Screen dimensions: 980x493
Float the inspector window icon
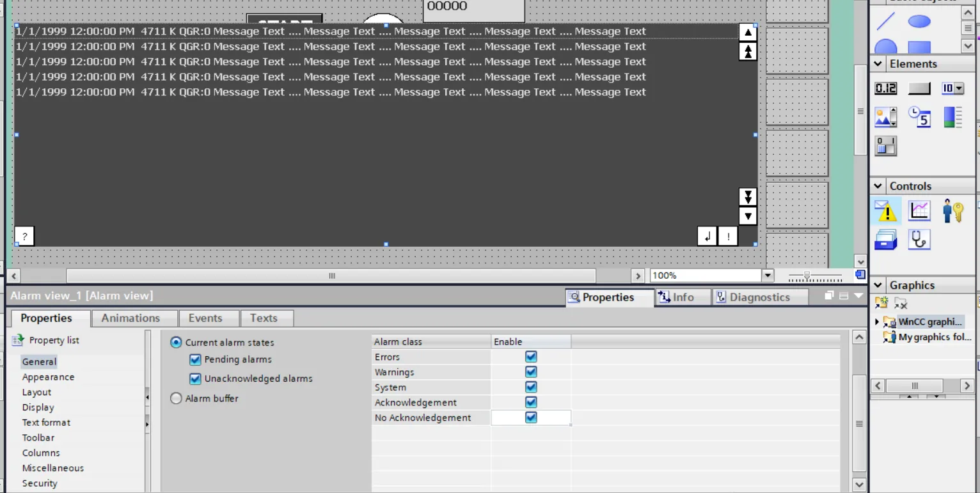(829, 295)
